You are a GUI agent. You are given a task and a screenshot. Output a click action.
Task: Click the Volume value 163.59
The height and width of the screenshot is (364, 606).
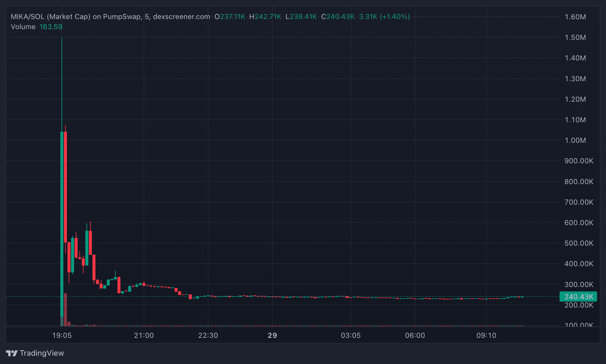coord(51,27)
